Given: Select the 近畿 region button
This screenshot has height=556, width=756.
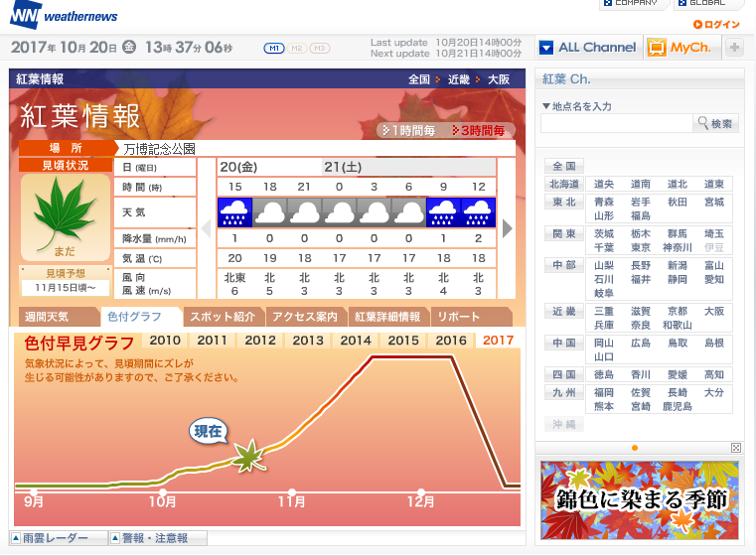Looking at the screenshot, I should pyautogui.click(x=564, y=311).
